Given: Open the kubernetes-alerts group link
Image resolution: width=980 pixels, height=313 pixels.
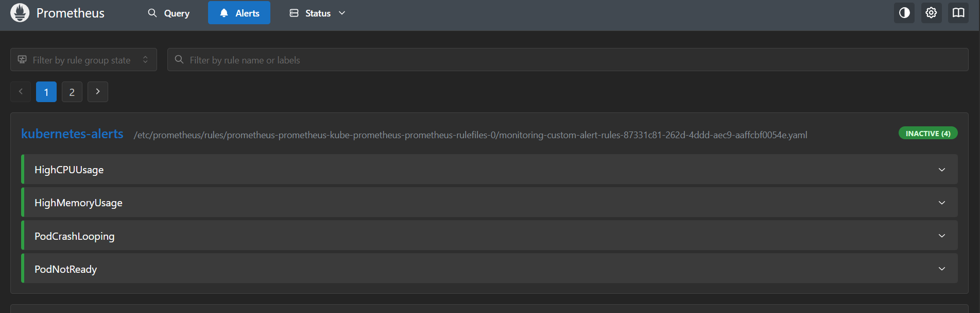Looking at the screenshot, I should (72, 134).
